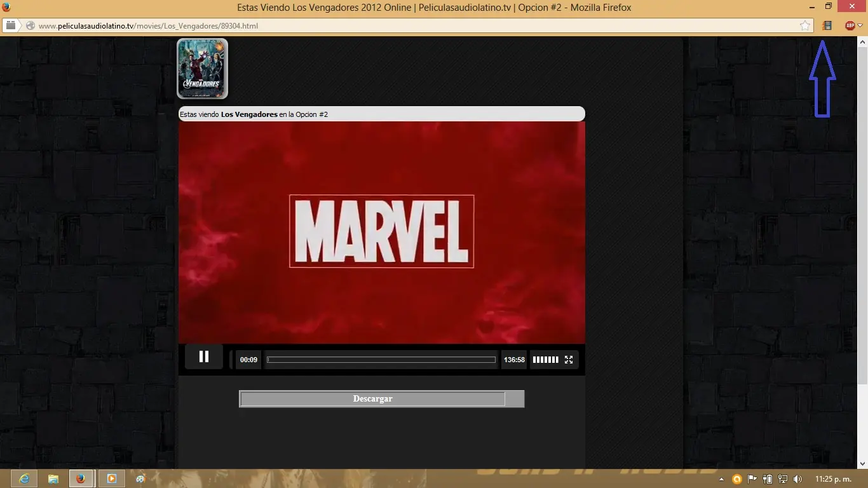Viewport: 868px width, 488px height.
Task: Open the Adblock Plus ABP icon
Action: coord(850,26)
